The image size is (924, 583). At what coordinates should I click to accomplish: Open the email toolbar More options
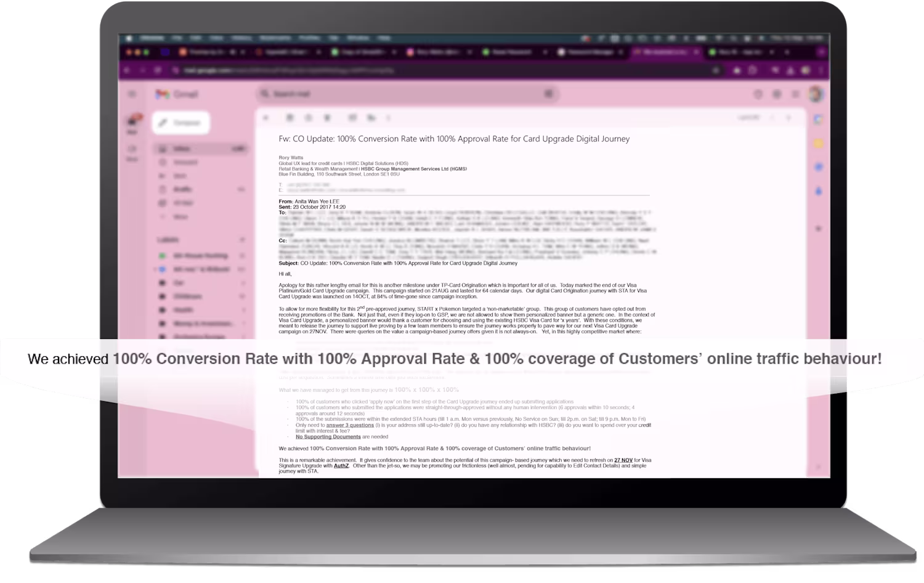[x=388, y=118]
